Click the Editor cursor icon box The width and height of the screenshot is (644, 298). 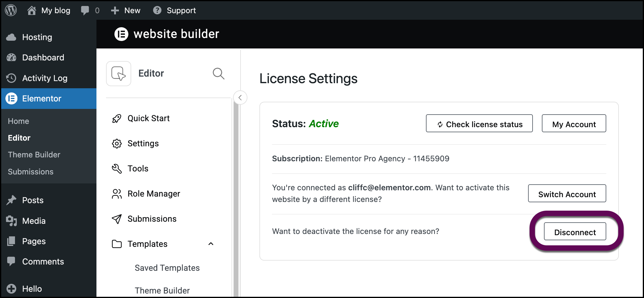click(119, 74)
